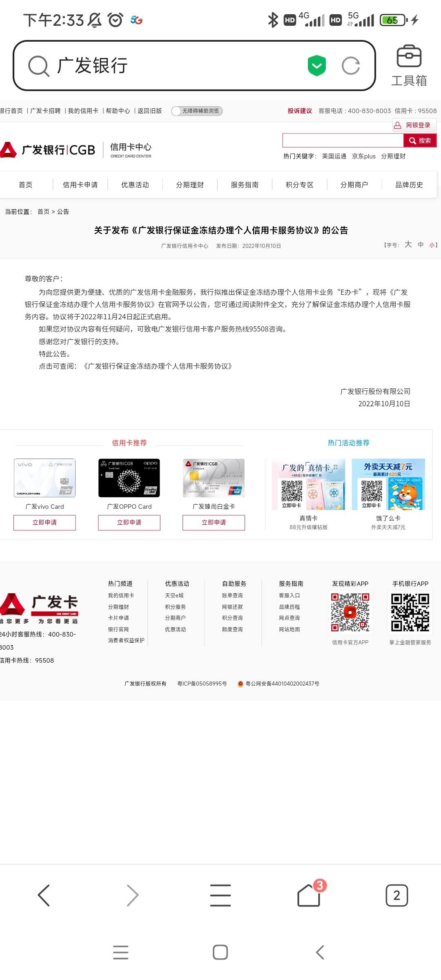Click footer link 消费者权益保护
Viewport: 441px width, 980px height.
pos(126,641)
